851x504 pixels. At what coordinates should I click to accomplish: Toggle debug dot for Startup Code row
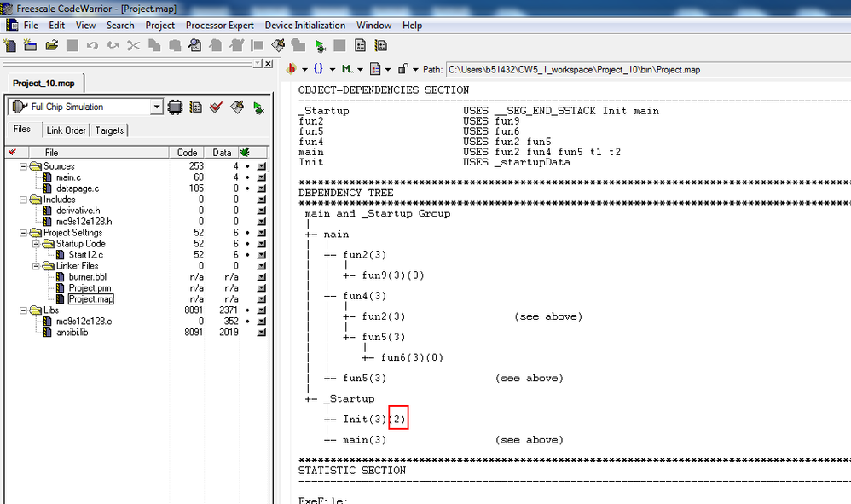tap(247, 244)
